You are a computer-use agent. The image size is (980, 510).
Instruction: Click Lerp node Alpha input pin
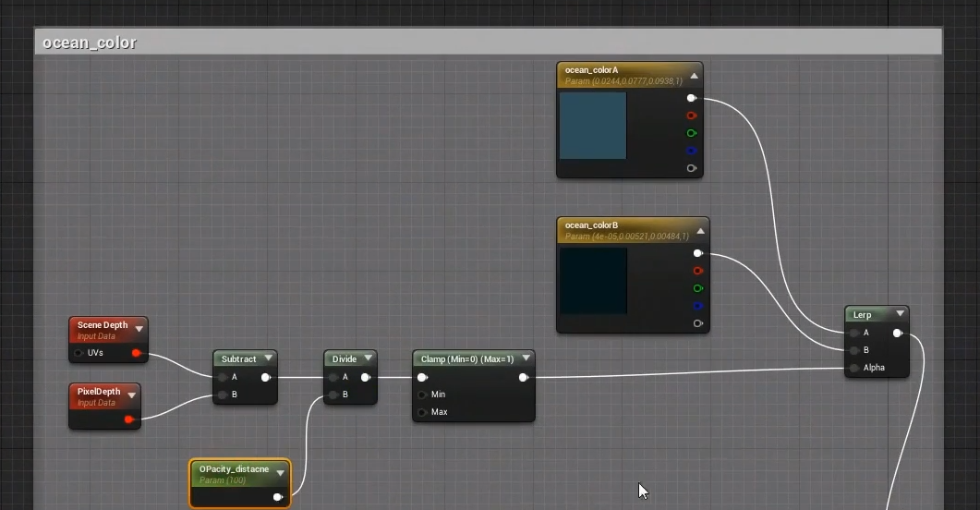[x=854, y=368]
